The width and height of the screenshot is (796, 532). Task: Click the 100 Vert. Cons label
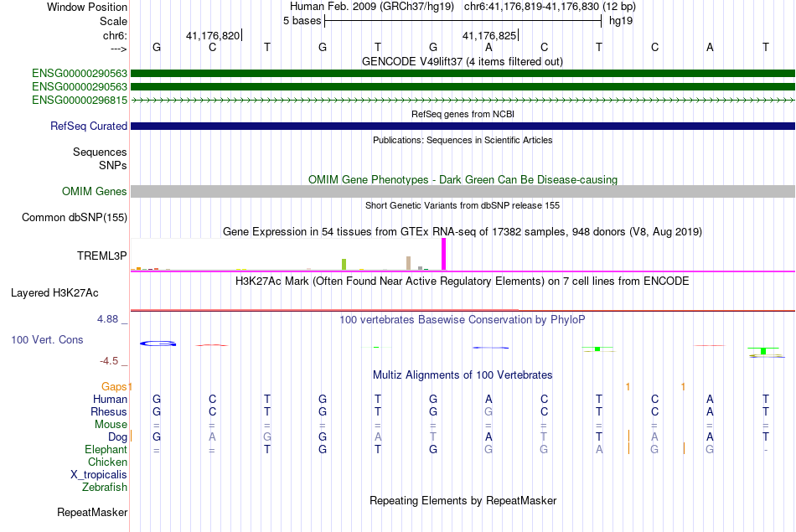tap(47, 339)
